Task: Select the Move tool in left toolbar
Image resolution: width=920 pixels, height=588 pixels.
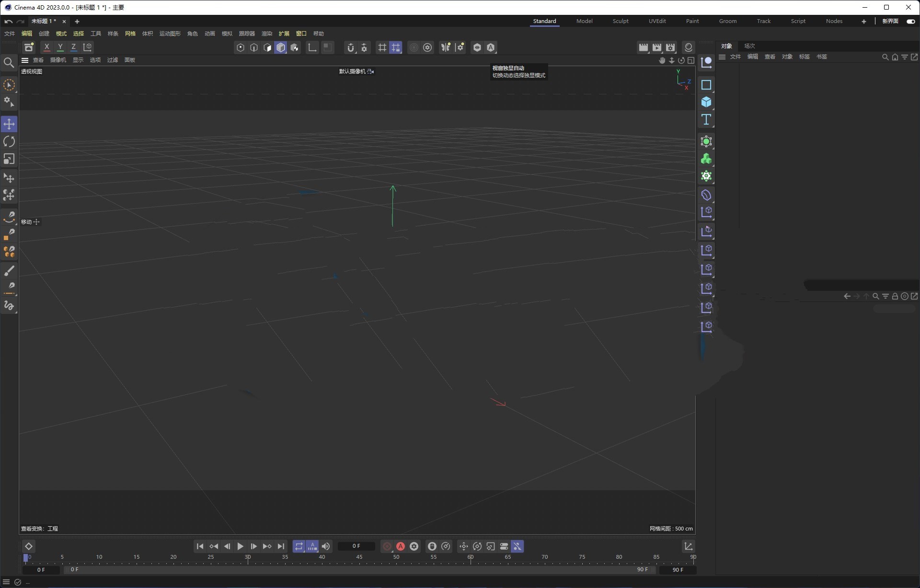Action: [x=9, y=124]
